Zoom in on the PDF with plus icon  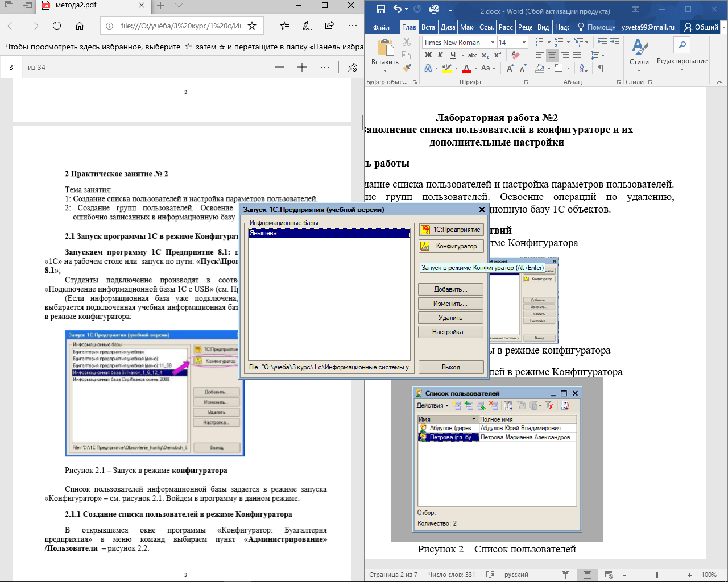pyautogui.click(x=302, y=67)
